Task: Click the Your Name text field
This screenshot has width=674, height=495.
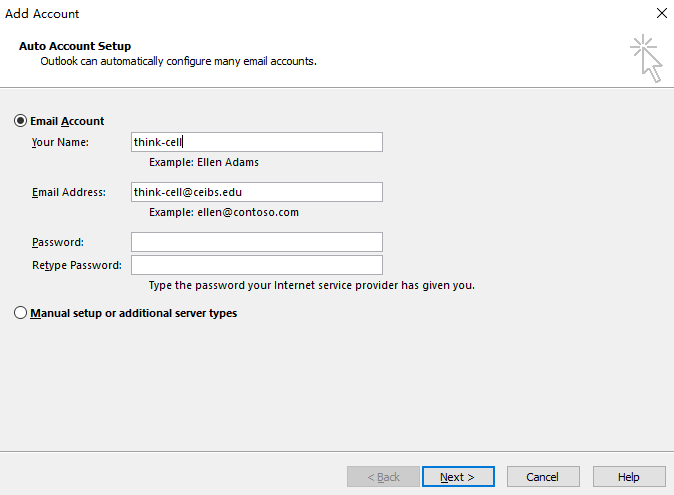Action: [256, 142]
